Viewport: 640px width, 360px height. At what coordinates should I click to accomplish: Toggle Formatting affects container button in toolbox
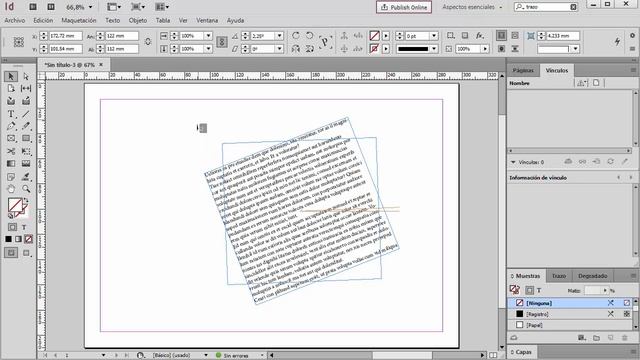point(12,227)
